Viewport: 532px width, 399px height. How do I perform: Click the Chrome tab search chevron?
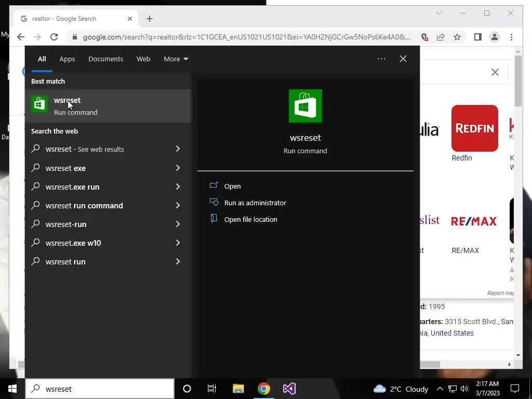coord(438,13)
